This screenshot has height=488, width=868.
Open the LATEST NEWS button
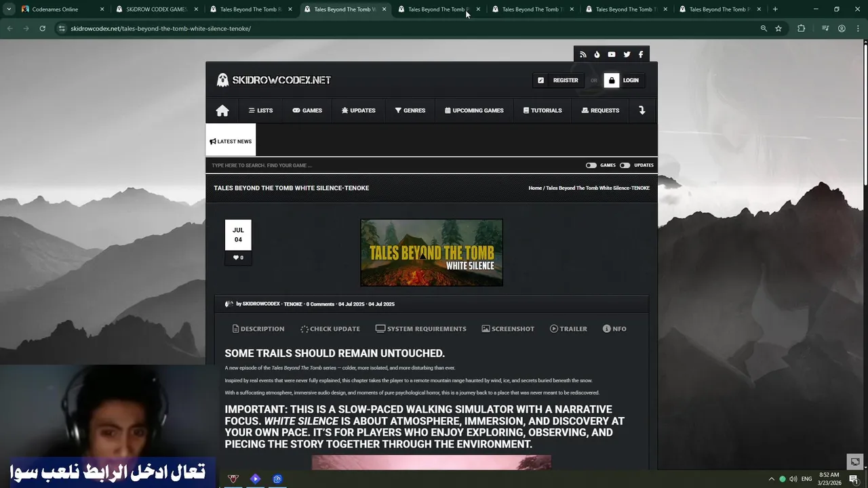tap(231, 140)
